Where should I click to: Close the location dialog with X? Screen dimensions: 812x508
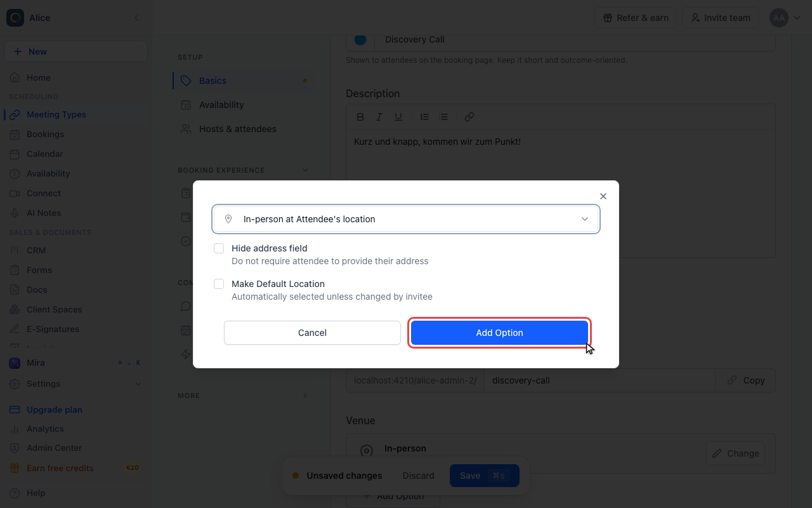click(603, 196)
